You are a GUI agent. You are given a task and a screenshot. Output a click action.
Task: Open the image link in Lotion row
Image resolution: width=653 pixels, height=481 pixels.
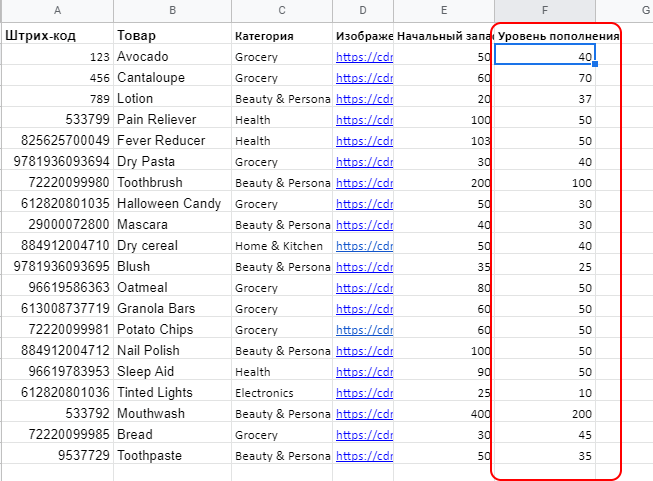point(364,99)
